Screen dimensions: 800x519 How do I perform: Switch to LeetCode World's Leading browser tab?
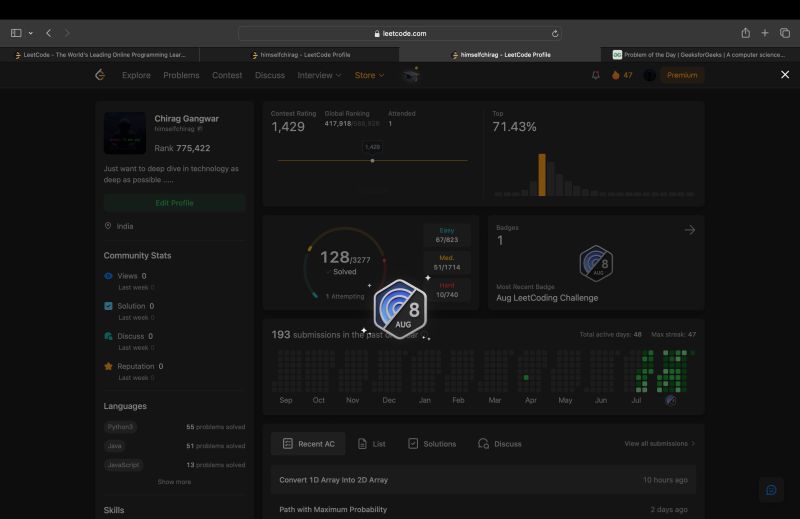pyautogui.click(x=100, y=55)
